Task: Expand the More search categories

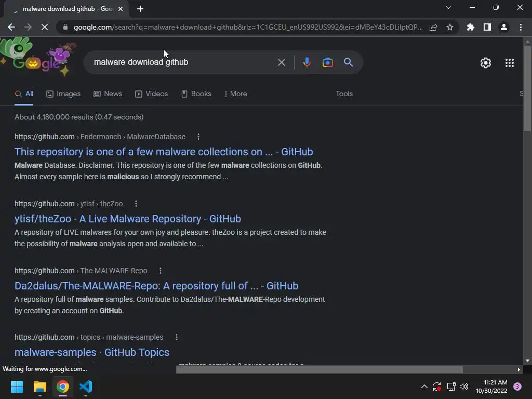Action: 235,94
